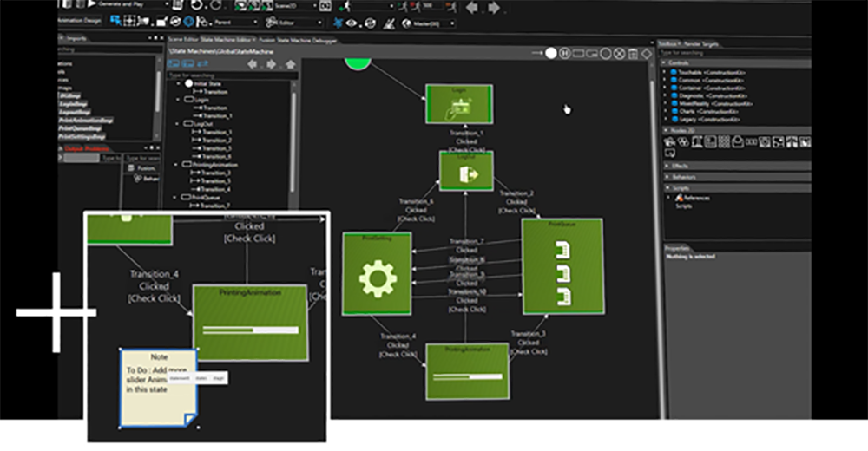This screenshot has width=868, height=451.
Task: Select the PrintQueue state node
Action: [562, 266]
